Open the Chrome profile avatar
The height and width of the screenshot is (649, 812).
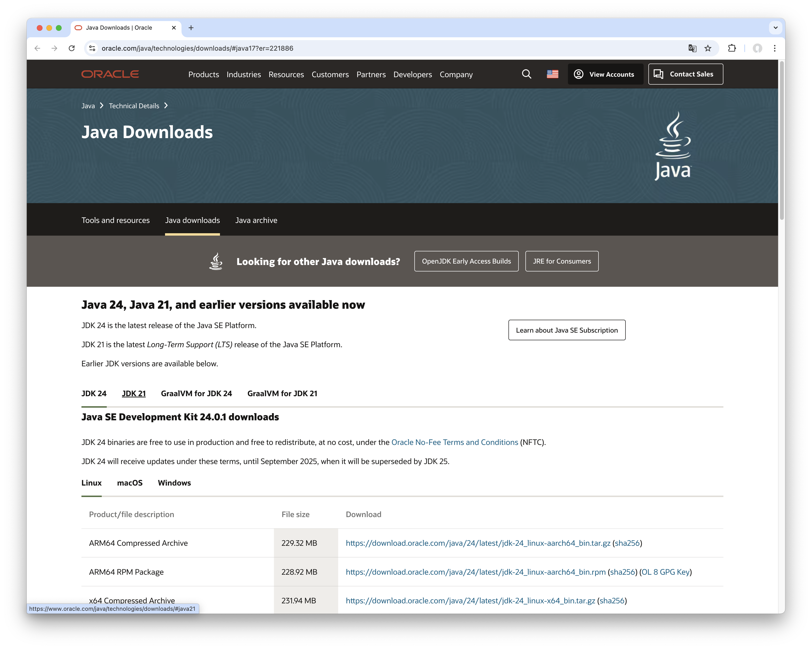(x=757, y=48)
